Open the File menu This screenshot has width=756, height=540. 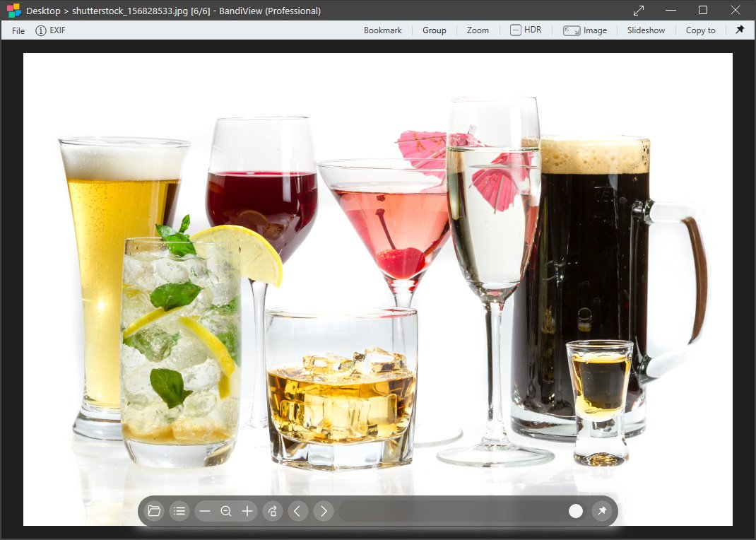point(18,30)
